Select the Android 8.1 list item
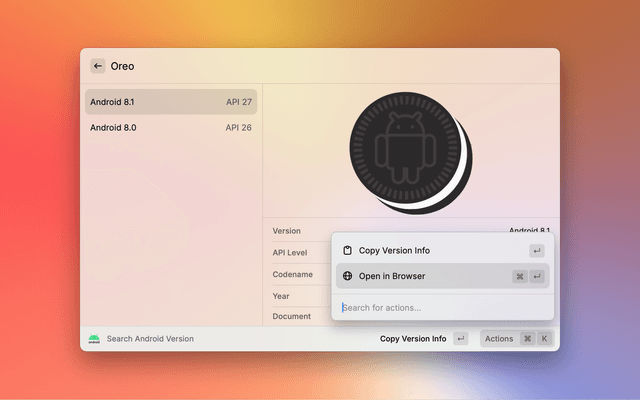Image resolution: width=640 pixels, height=400 pixels. tap(170, 101)
